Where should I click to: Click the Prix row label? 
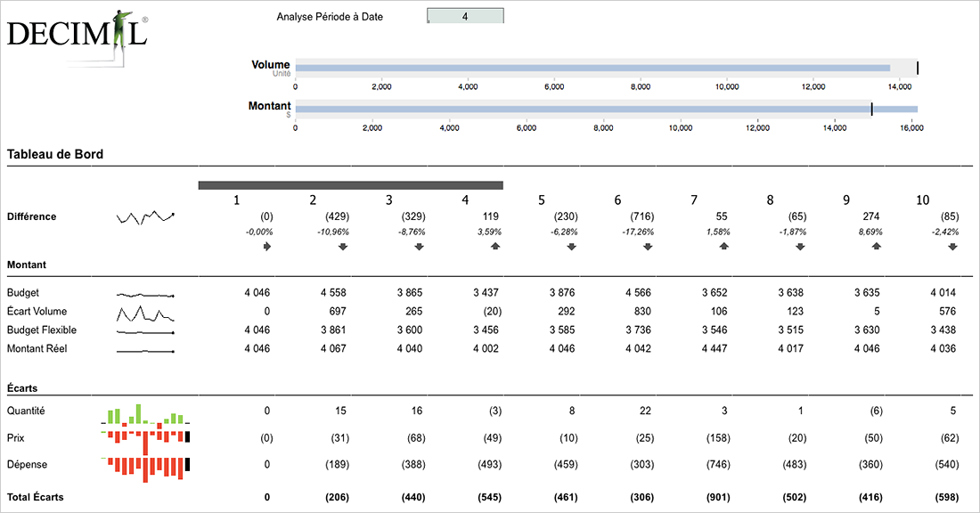(x=16, y=438)
